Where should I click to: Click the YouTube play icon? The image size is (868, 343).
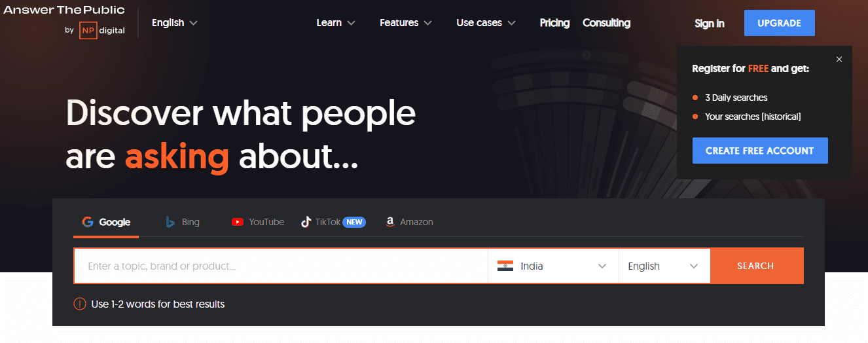[238, 222]
